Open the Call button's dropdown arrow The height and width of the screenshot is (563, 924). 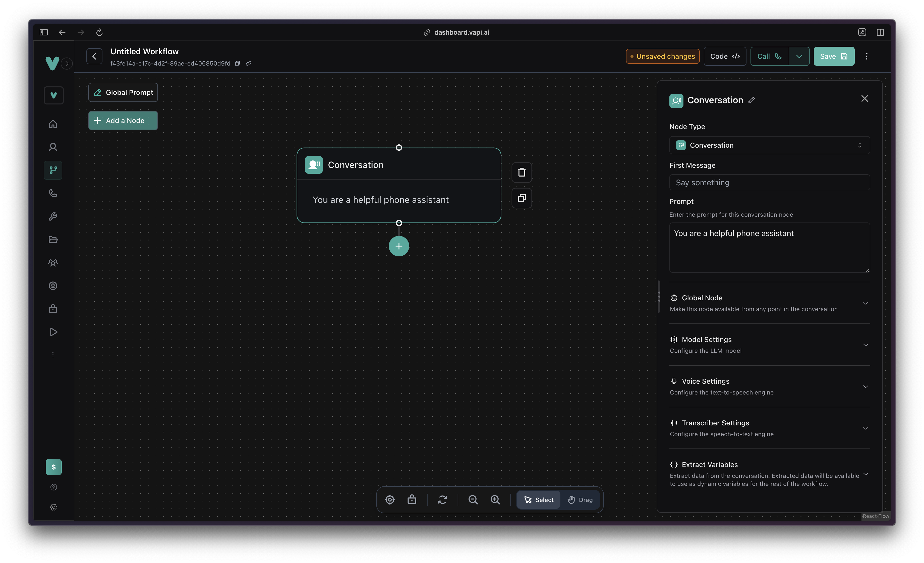[x=799, y=56]
